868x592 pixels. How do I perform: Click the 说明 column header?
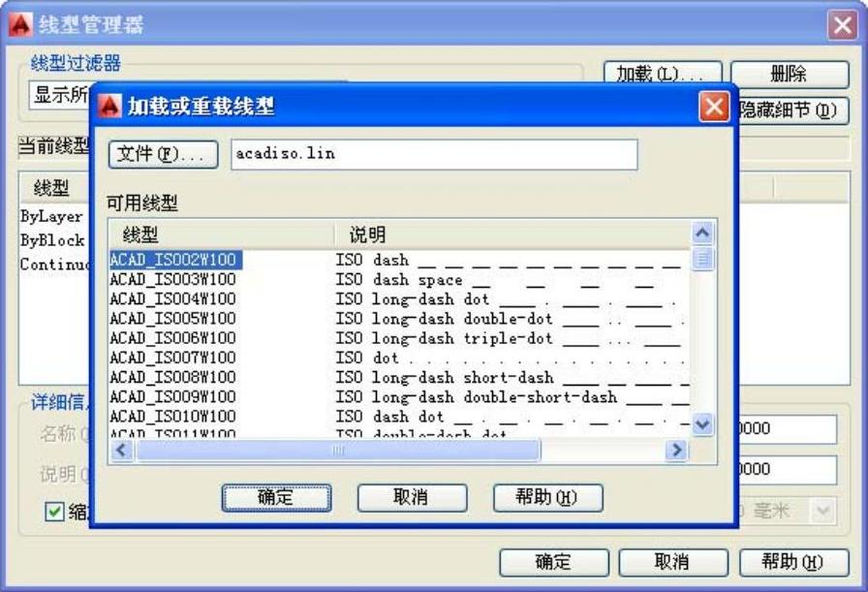tap(512, 234)
